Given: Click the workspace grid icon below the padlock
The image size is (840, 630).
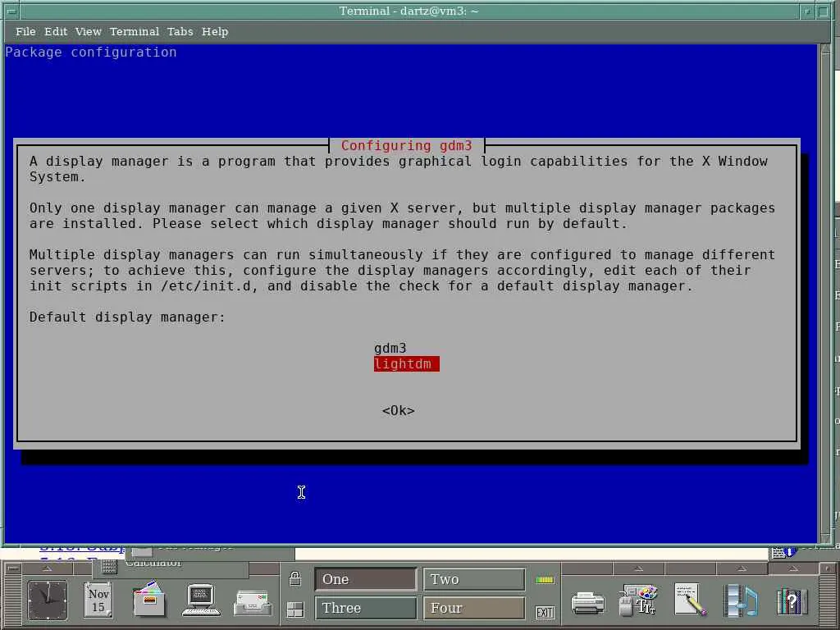Looking at the screenshot, I should pos(295,609).
